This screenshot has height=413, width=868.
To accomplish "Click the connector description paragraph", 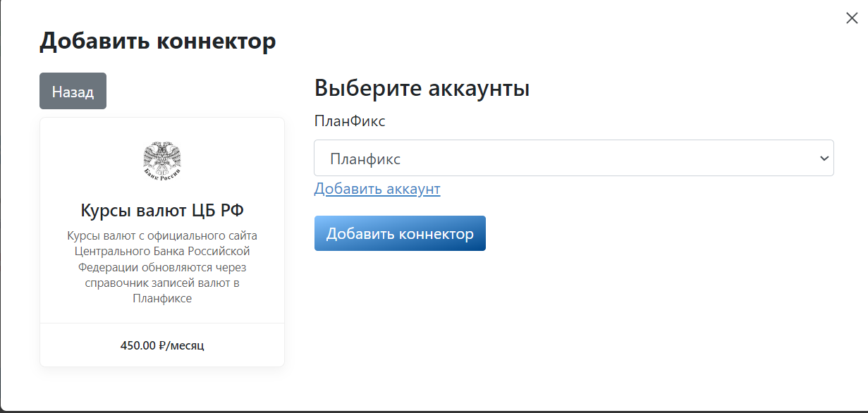I will pos(162,266).
